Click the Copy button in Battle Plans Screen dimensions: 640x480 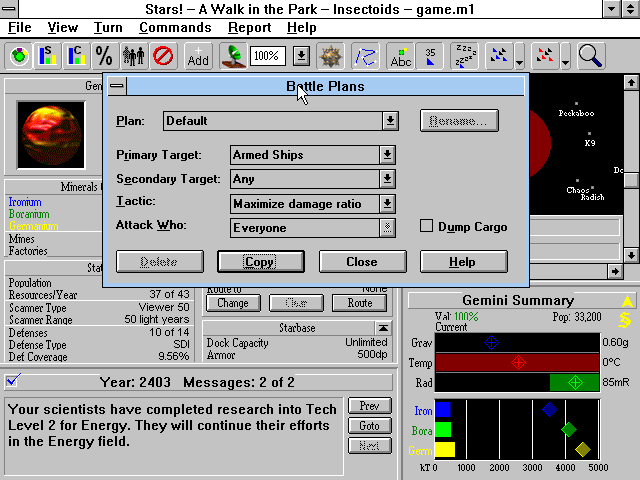pos(261,262)
